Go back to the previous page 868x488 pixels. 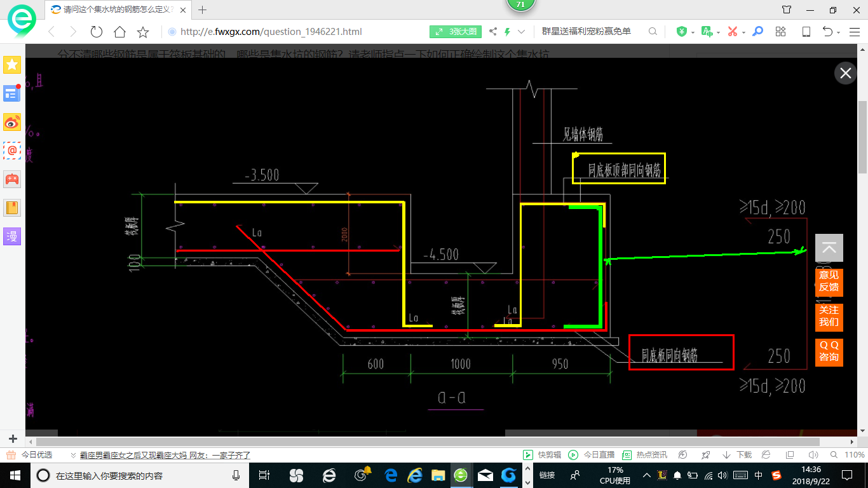(x=51, y=32)
